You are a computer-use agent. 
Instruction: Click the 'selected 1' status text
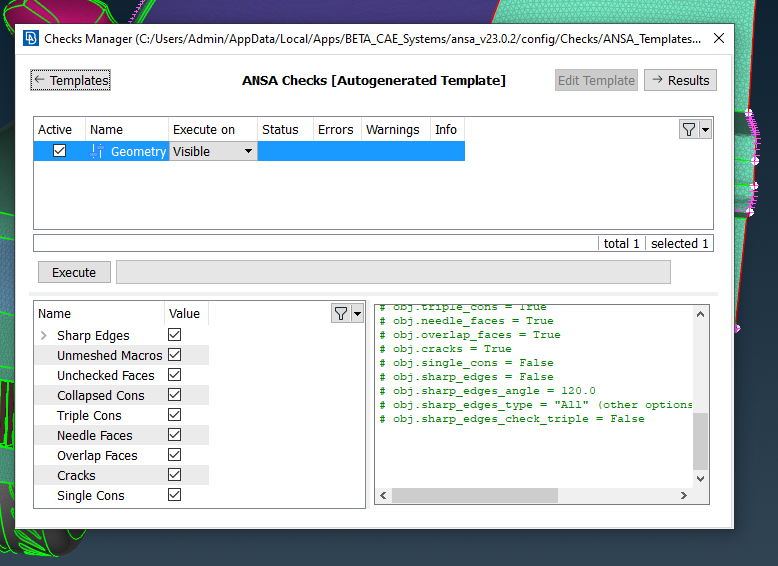pyautogui.click(x=679, y=244)
